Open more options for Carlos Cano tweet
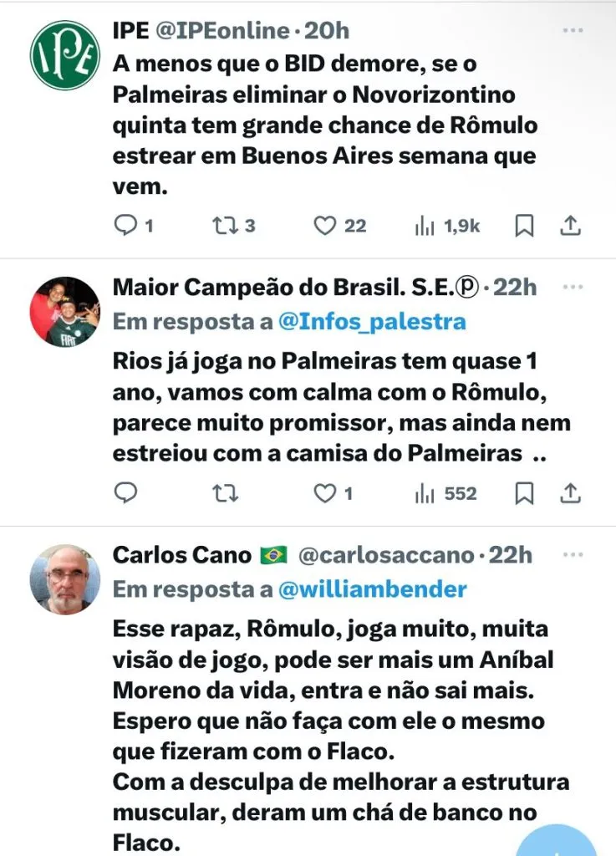This screenshot has width=616, height=856. point(573,554)
